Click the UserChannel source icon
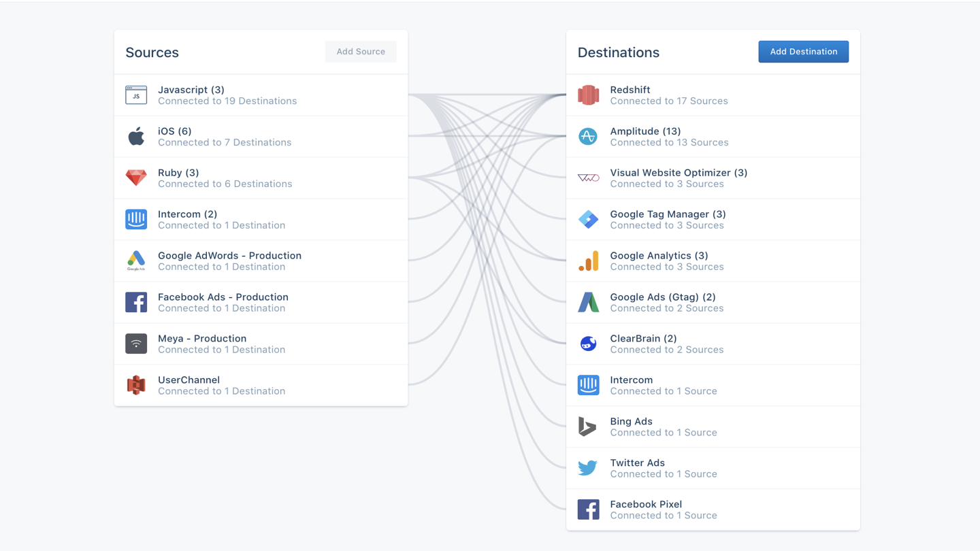The width and height of the screenshot is (980, 551). coord(136,385)
